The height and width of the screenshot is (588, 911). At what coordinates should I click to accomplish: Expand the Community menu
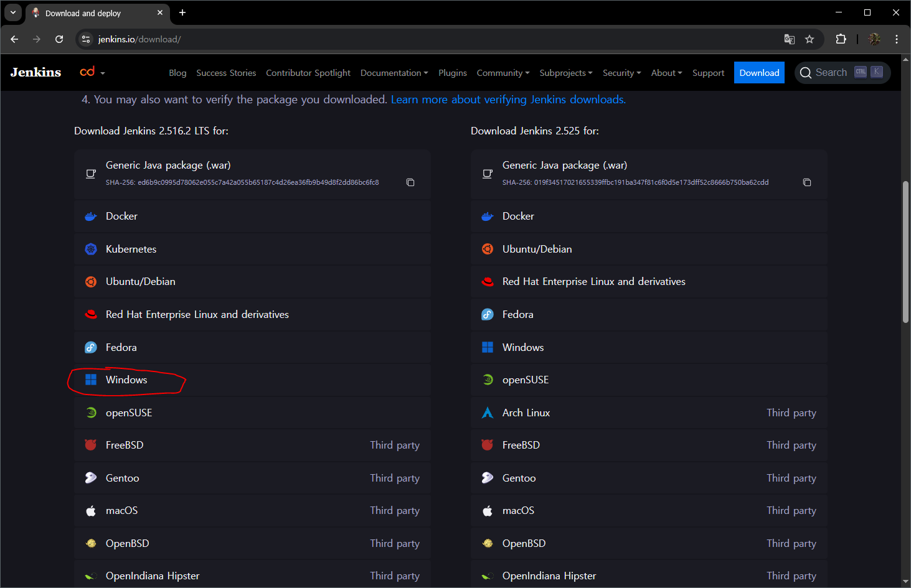[503, 73]
